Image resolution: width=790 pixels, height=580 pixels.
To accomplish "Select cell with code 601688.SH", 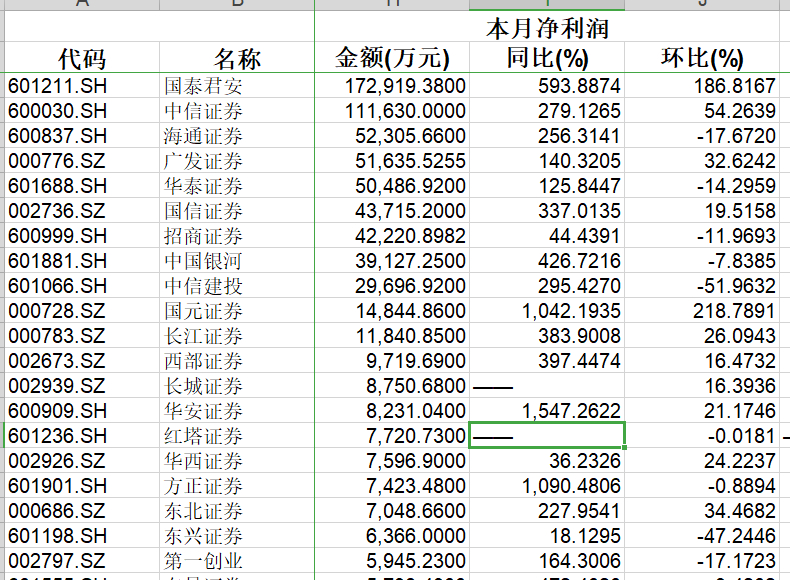I will pos(82,186).
